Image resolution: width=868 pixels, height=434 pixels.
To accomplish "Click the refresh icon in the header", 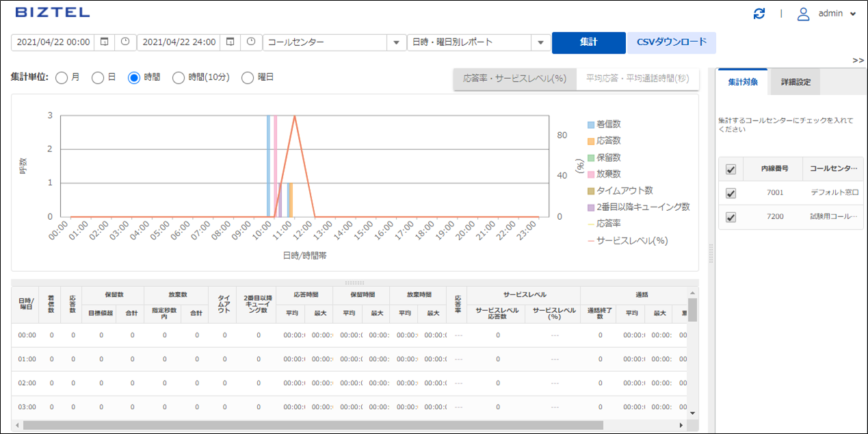I will point(759,14).
